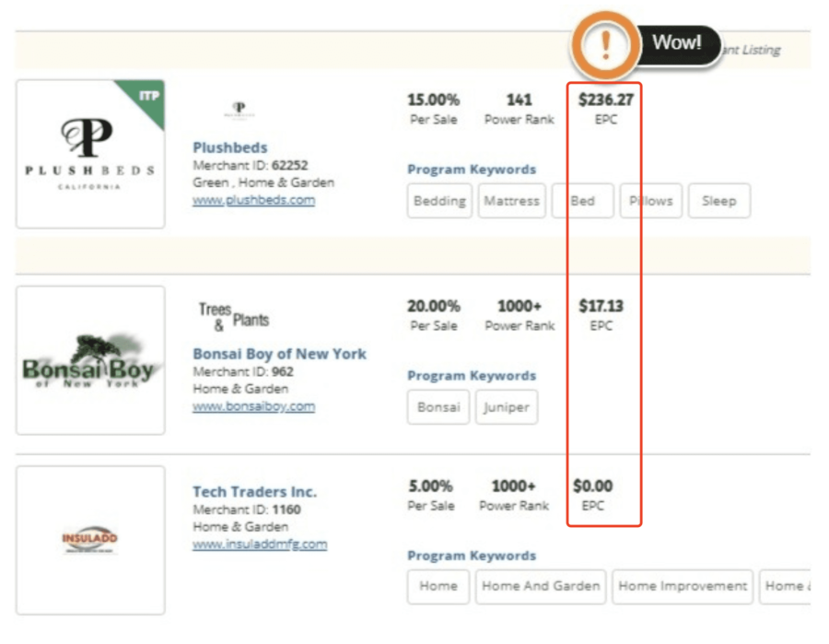Click the Wow! callout bubble
829x644 pixels.
click(679, 41)
